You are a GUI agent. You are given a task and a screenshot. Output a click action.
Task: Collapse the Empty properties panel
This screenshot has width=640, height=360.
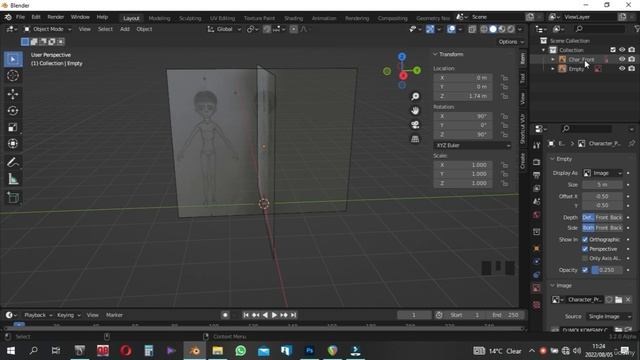[553, 159]
